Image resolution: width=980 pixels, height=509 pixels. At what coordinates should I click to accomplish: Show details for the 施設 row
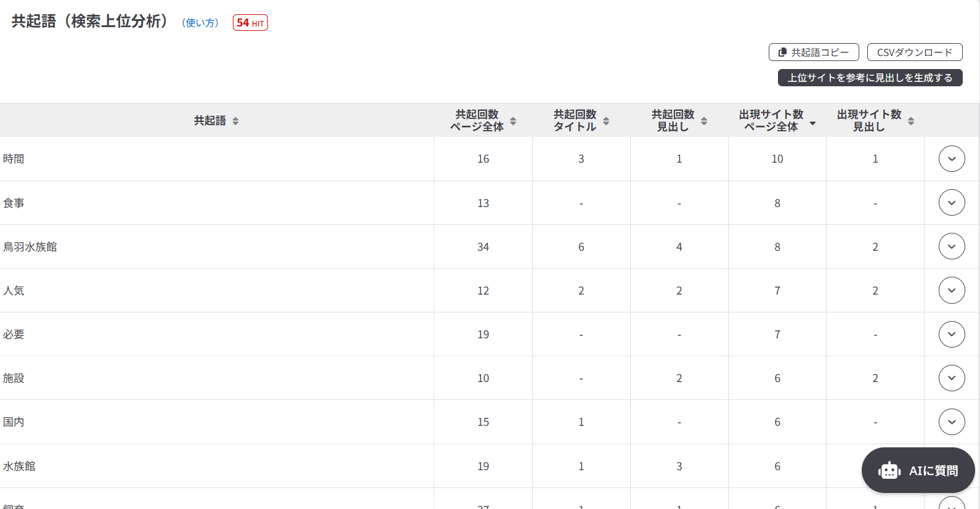tap(952, 378)
